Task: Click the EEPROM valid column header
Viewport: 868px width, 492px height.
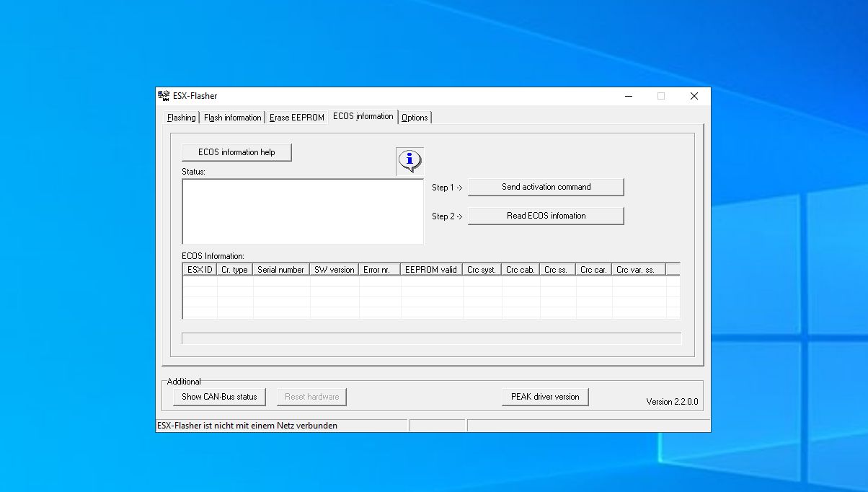Action: point(431,268)
